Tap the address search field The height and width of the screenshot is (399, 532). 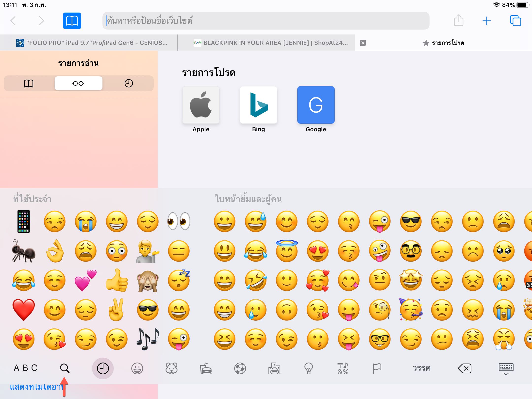[266, 21]
